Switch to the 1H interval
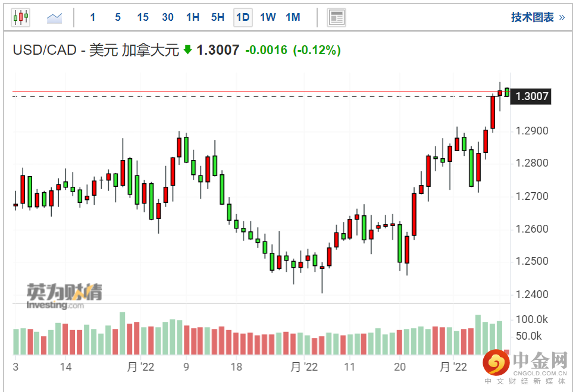 click(193, 17)
